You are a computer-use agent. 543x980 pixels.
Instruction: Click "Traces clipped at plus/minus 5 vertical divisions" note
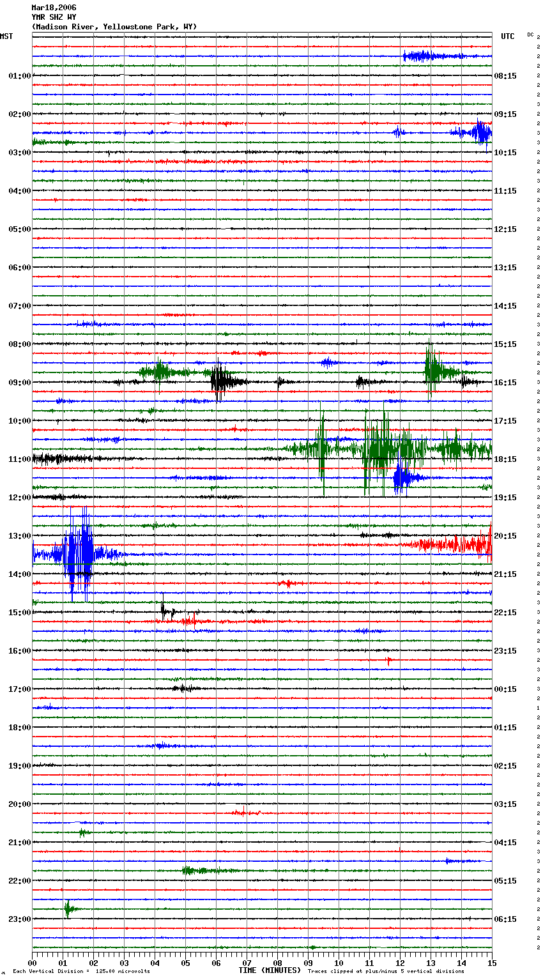386,971
